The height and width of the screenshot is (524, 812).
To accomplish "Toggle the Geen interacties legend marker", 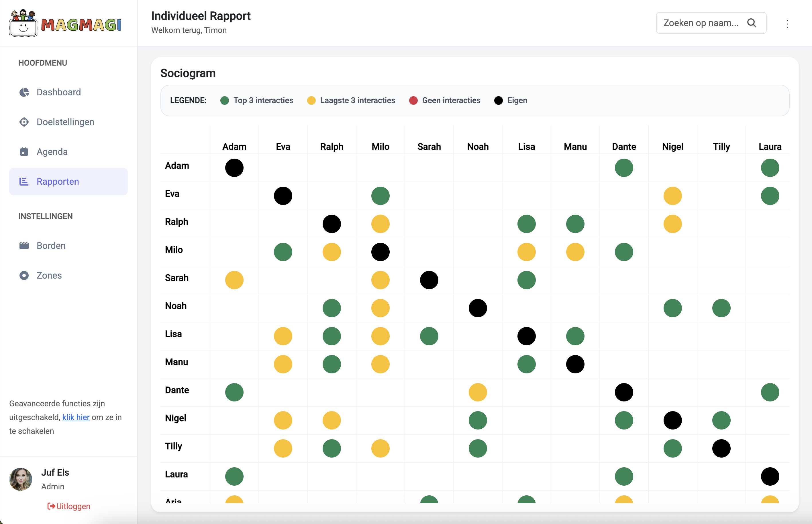I will pos(413,101).
